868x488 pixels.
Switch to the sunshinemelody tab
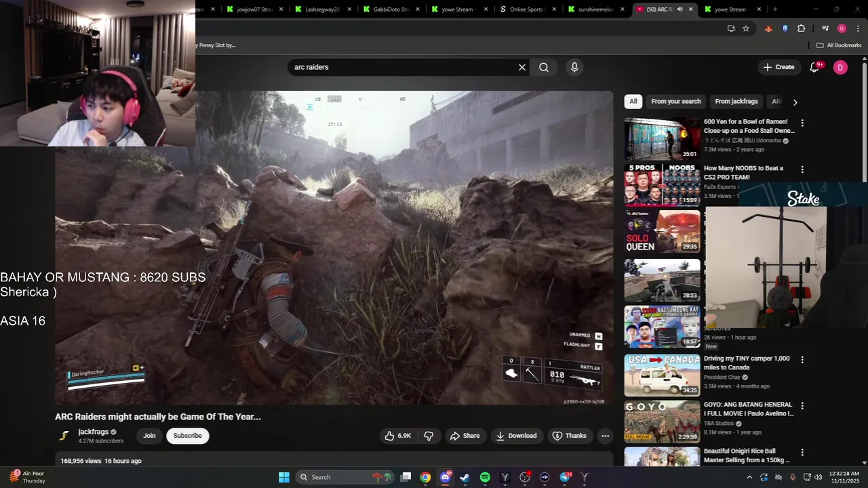click(595, 9)
